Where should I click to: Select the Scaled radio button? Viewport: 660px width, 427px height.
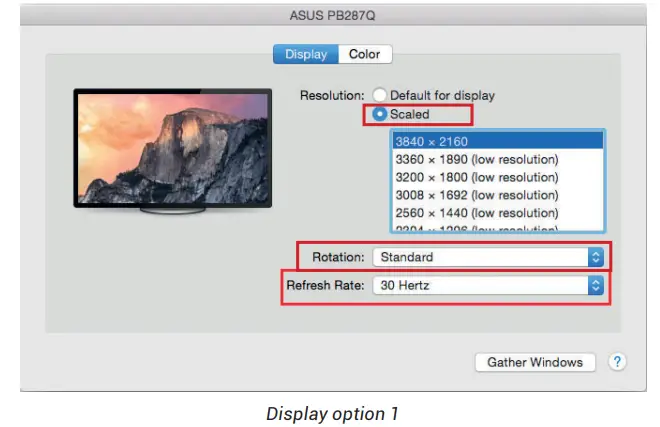click(380, 114)
